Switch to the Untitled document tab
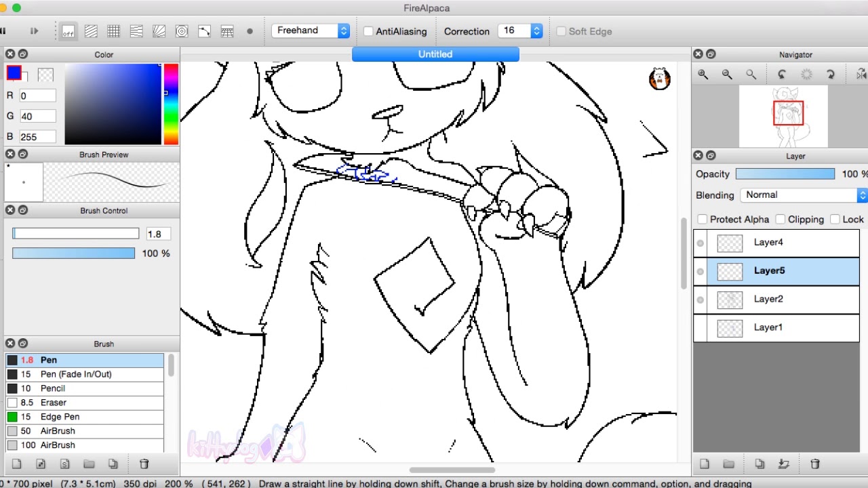The width and height of the screenshot is (868, 488). coord(435,54)
